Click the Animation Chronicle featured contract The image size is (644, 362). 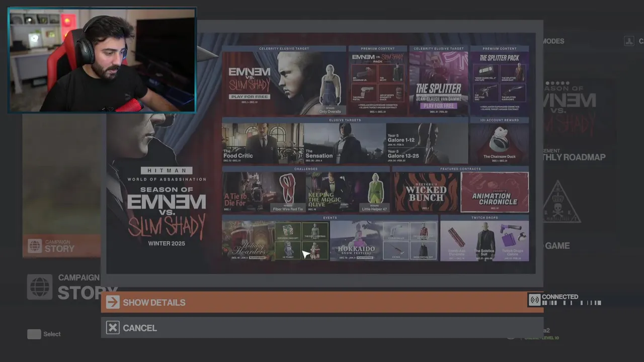coord(495,192)
